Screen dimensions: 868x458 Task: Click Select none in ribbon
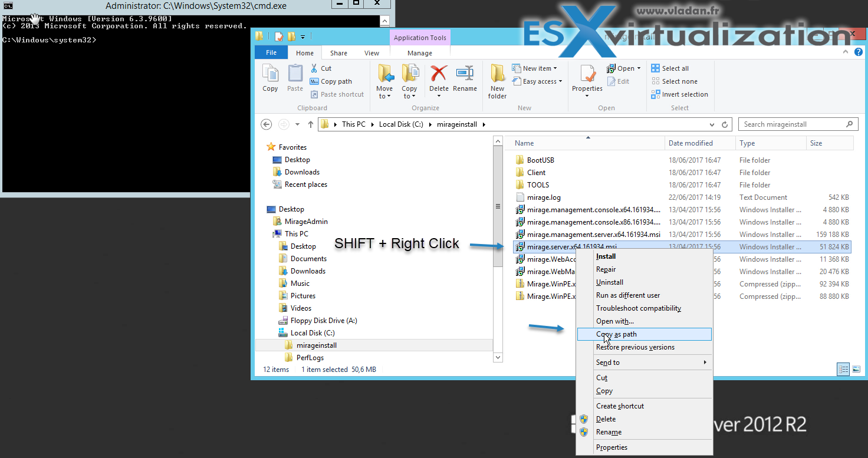point(674,81)
